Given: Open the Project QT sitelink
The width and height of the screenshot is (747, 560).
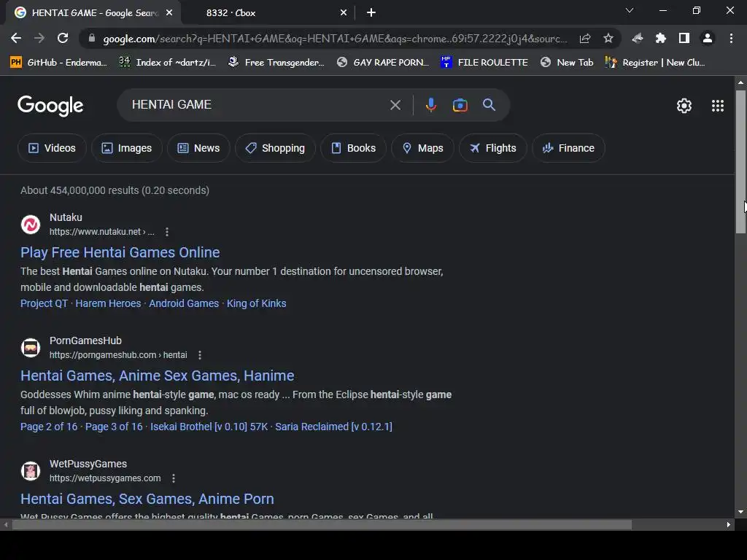Looking at the screenshot, I should coord(44,304).
